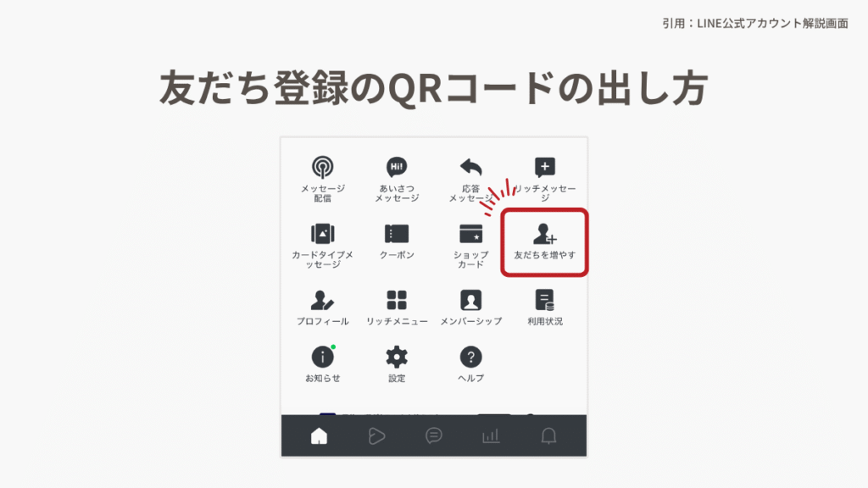Open the ショップカード icon
This screenshot has height=488, width=868.
[470, 234]
